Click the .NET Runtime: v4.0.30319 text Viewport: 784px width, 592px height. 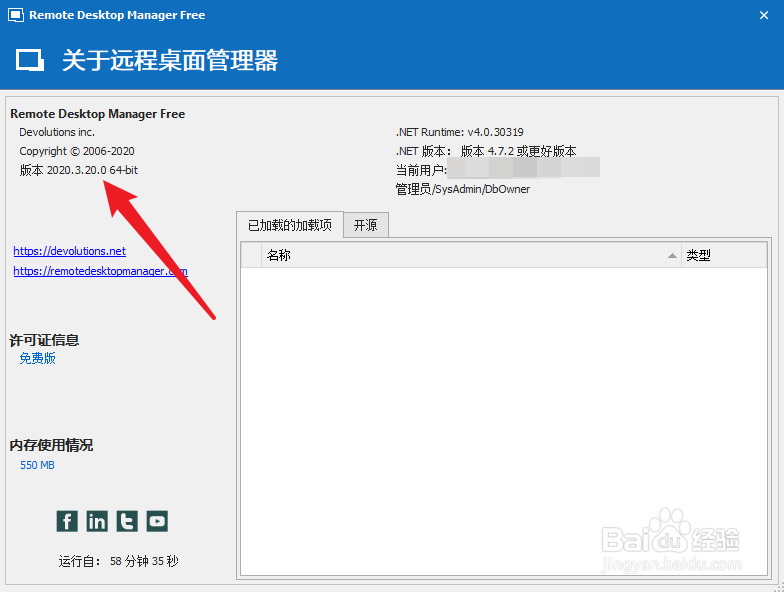[x=460, y=132]
